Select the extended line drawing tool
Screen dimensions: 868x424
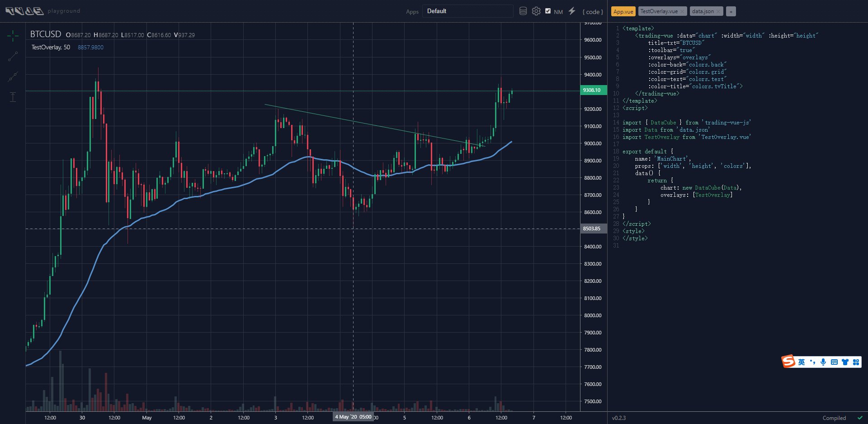coord(13,76)
